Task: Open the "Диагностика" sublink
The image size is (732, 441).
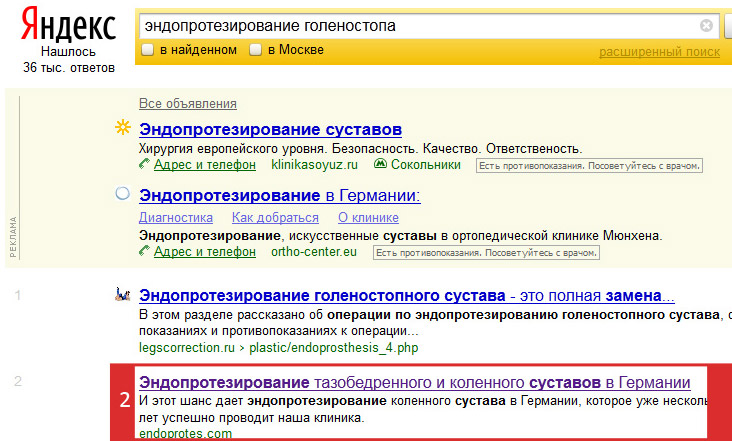Action: 176,217
